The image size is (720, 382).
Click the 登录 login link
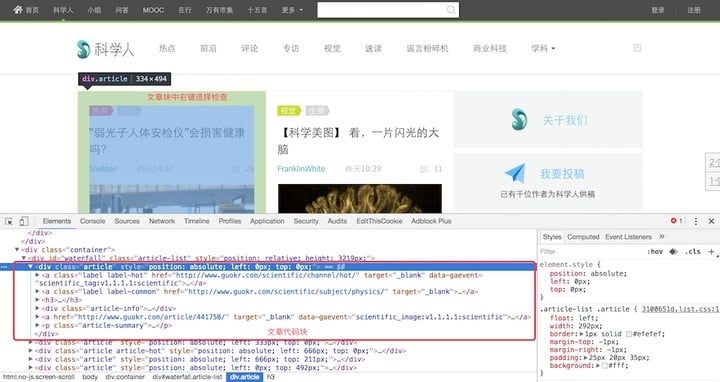[x=658, y=10]
